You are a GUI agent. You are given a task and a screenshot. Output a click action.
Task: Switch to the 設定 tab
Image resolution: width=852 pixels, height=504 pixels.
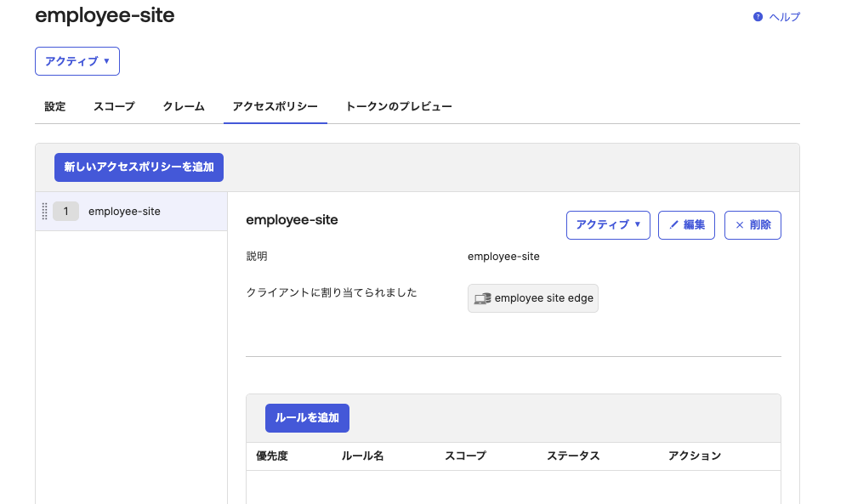[54, 106]
